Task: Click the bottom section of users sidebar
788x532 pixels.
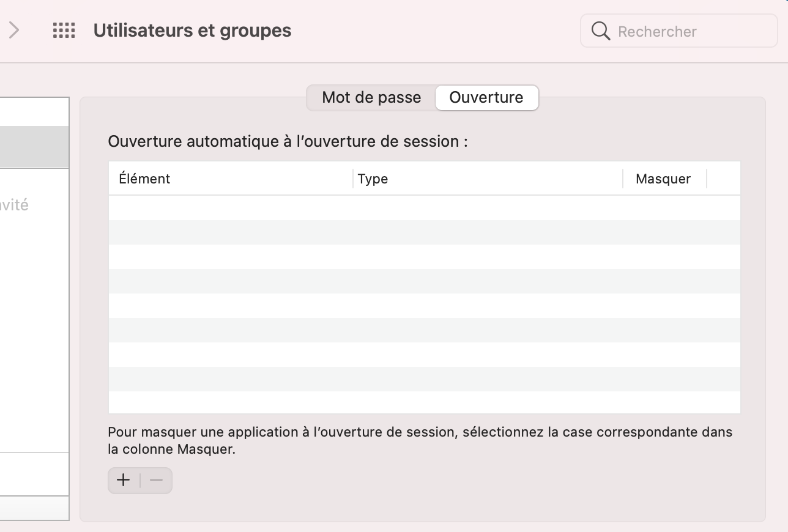Action: 34,474
